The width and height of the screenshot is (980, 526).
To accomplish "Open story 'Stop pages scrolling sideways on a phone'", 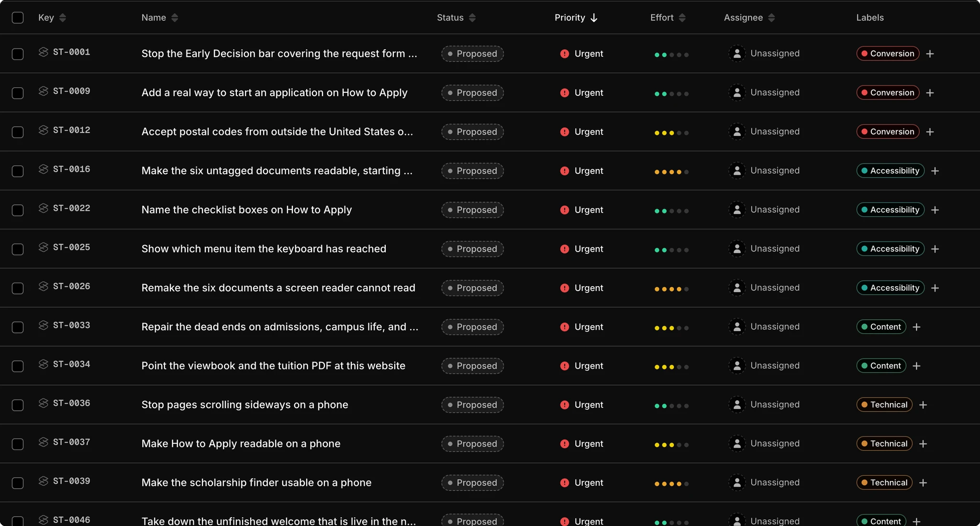I will click(x=245, y=405).
